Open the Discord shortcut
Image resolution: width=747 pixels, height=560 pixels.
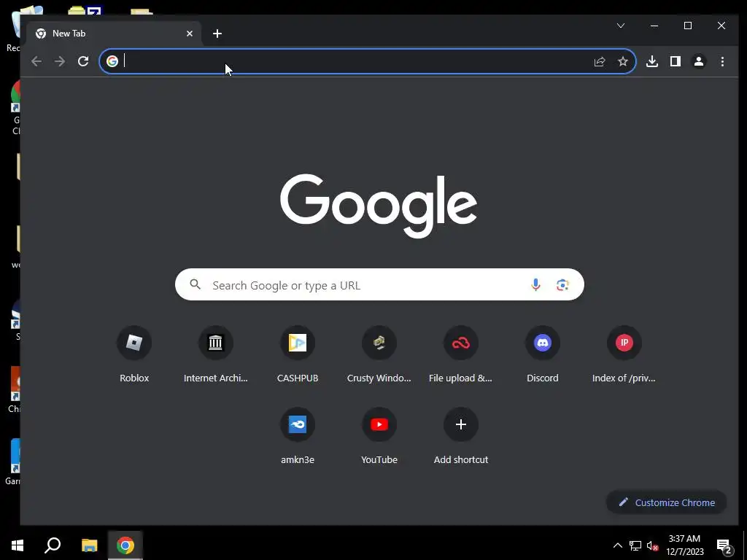point(543,355)
